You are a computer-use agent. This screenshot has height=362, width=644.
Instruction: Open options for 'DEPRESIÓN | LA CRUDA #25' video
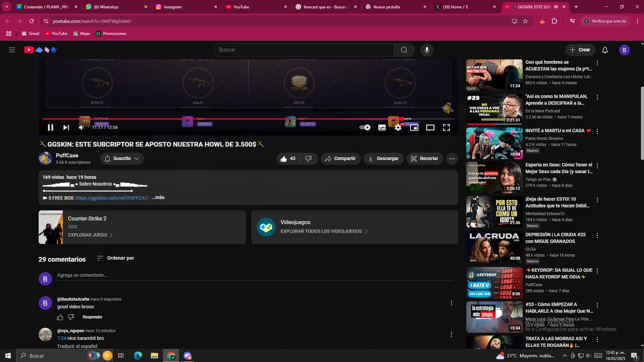(597, 237)
